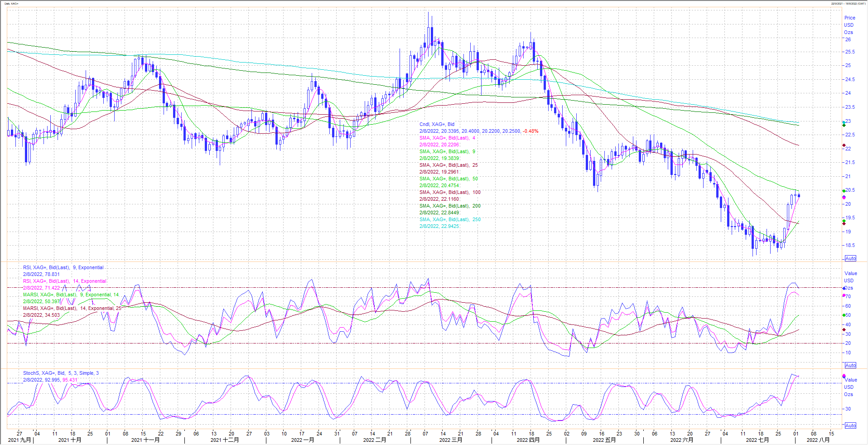Click the SMA 250 value '2/8/2022, 22.9425'
The height and width of the screenshot is (445, 868).
(439, 226)
